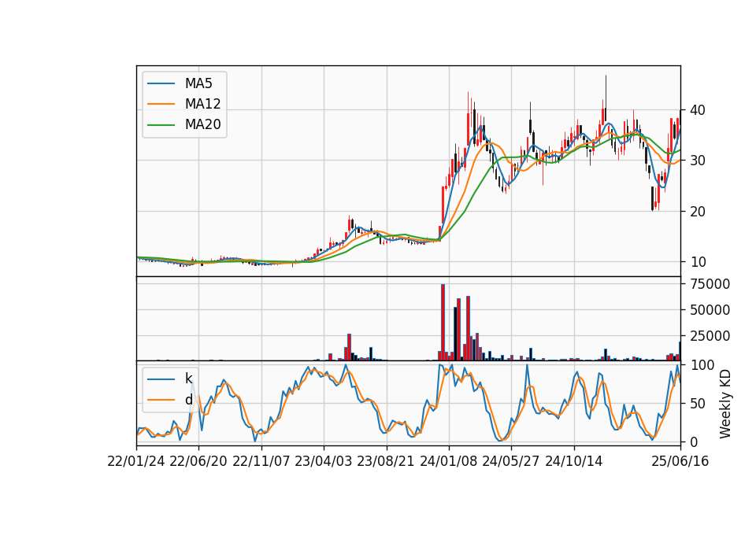The image size is (756, 543).
Task: Click the 24/10/14 date tick label
Action: [574, 461]
